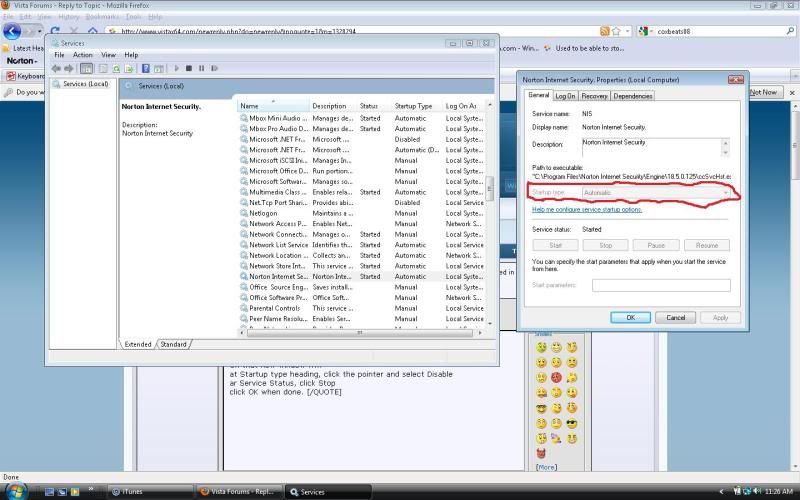Click the Stop Service square icon
800x500 pixels.
click(x=189, y=68)
